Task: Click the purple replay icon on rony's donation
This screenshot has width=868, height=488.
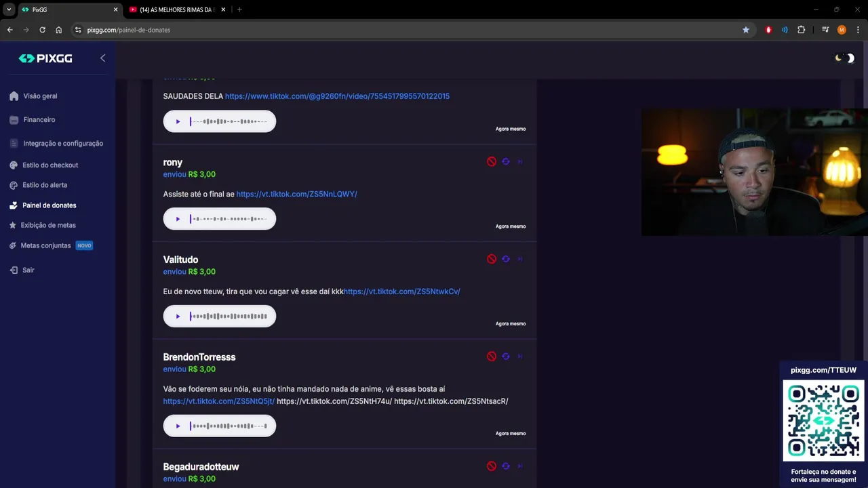Action: pyautogui.click(x=506, y=162)
